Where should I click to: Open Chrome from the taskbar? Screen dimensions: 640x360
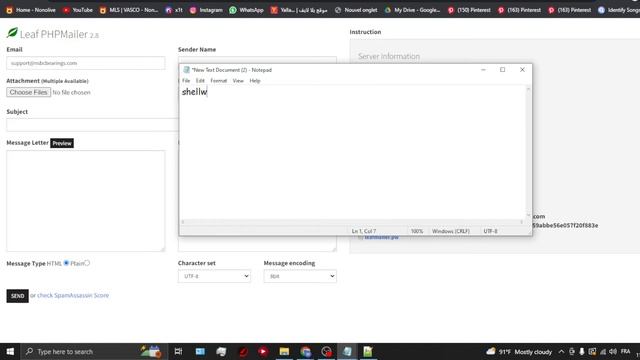(305, 351)
